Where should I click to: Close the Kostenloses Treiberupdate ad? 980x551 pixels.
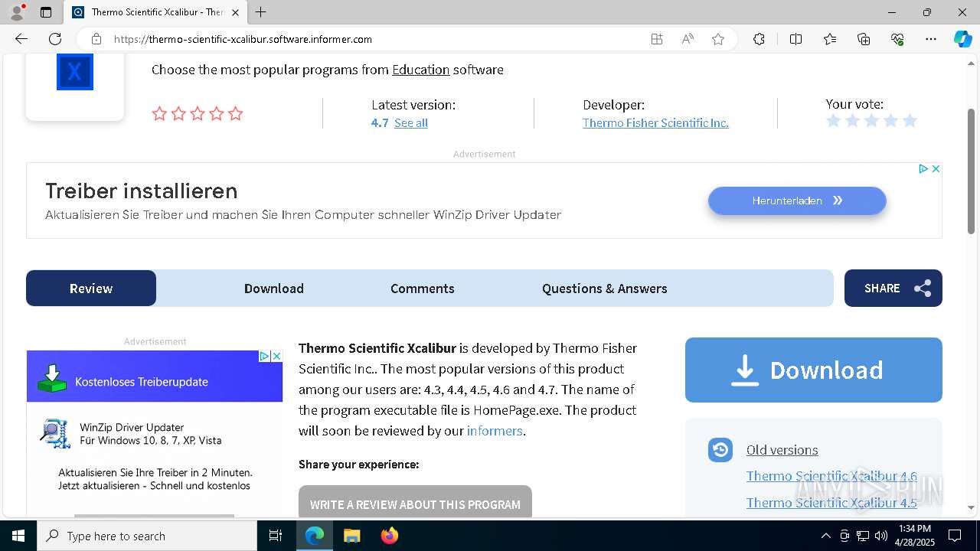[x=277, y=356]
